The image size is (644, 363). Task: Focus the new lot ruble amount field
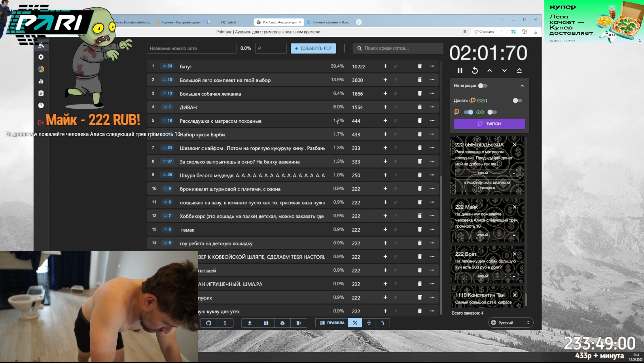(271, 48)
